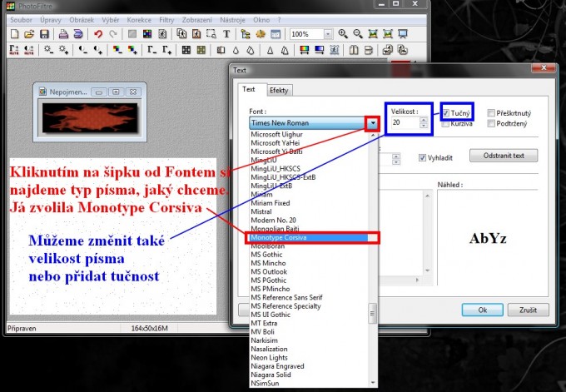Apply Auto levels icon
The height and width of the screenshot is (392, 566).
13,50
